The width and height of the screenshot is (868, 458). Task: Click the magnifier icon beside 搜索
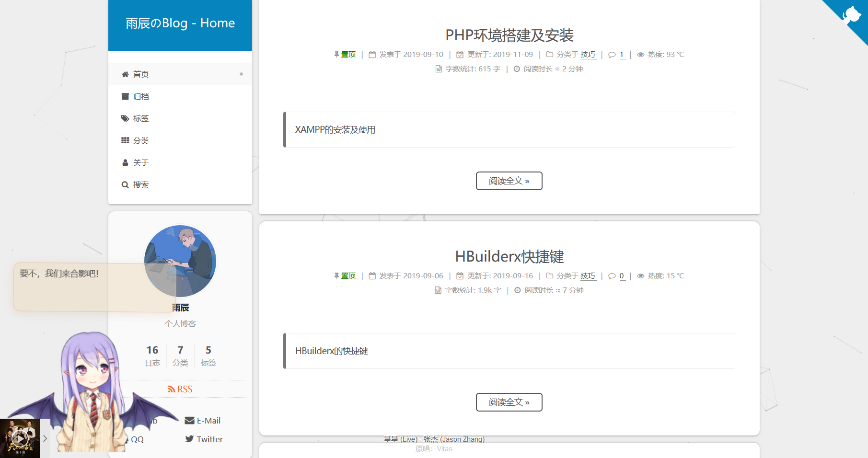point(125,184)
